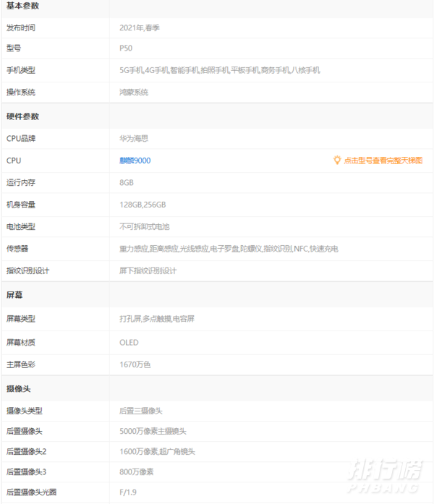This screenshot has height=504, width=434.
Task: Click the value 不可拆卸式电池
Action: coord(145,226)
